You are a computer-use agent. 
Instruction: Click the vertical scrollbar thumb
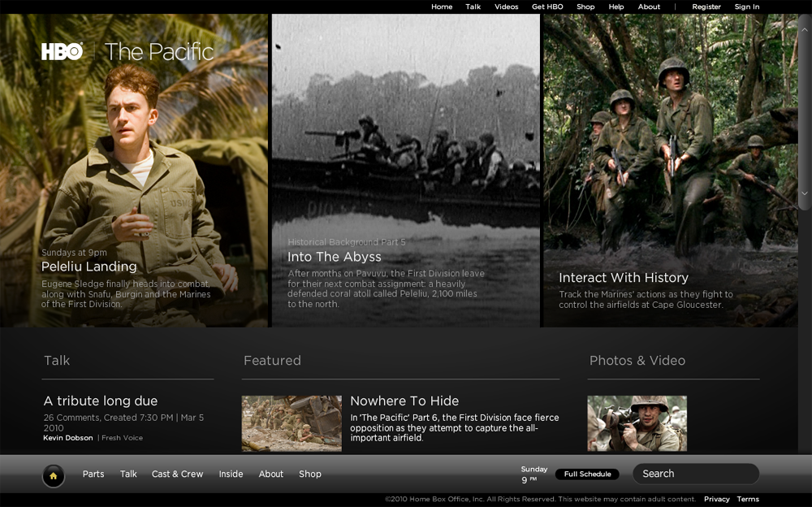coord(804,111)
